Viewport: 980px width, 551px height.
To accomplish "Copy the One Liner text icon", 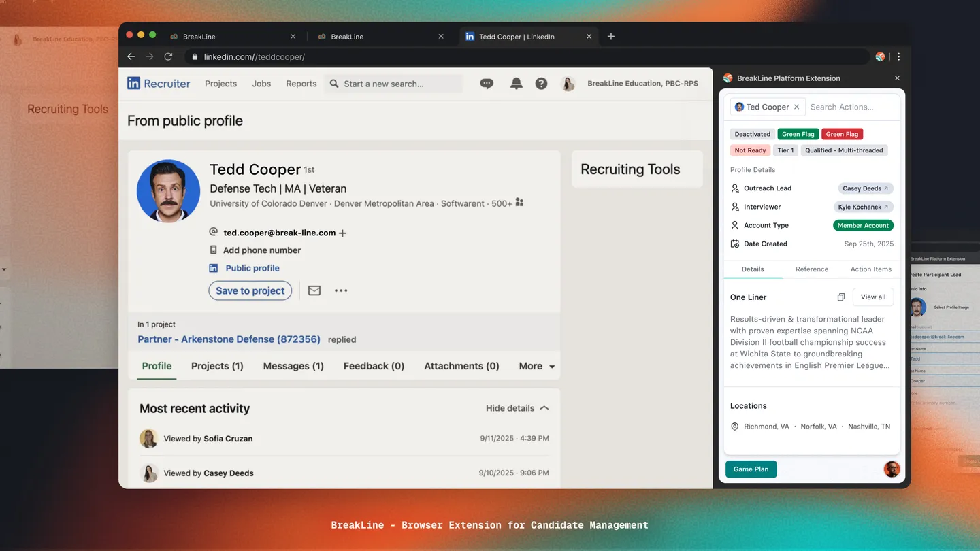I will pos(841,297).
